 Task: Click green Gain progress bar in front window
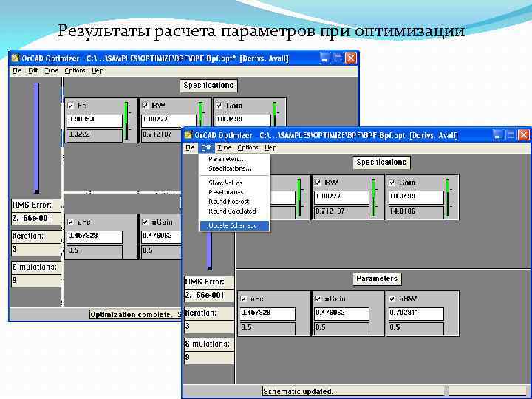pos(448,197)
